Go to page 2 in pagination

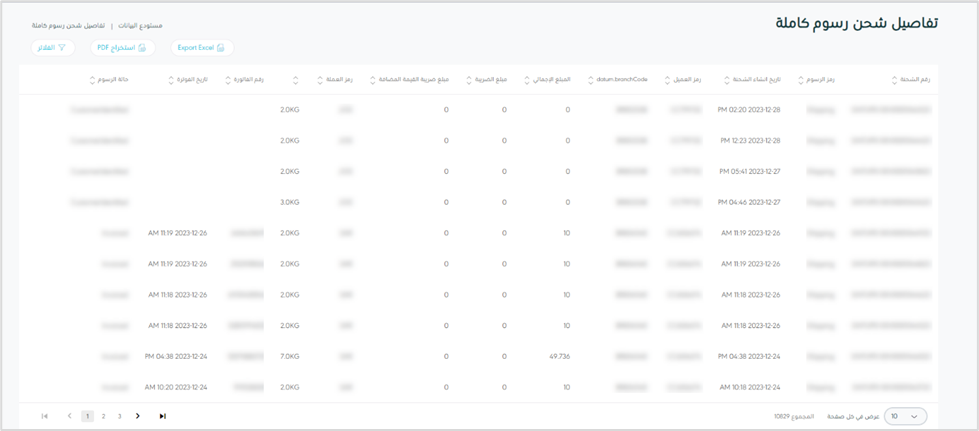point(103,416)
